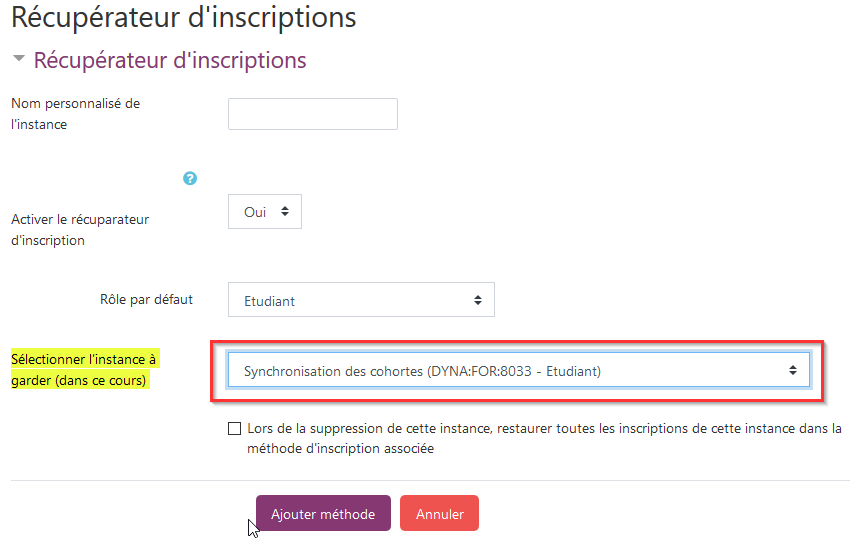Click the blue help question mark icon
The width and height of the screenshot is (855, 547).
(190, 178)
